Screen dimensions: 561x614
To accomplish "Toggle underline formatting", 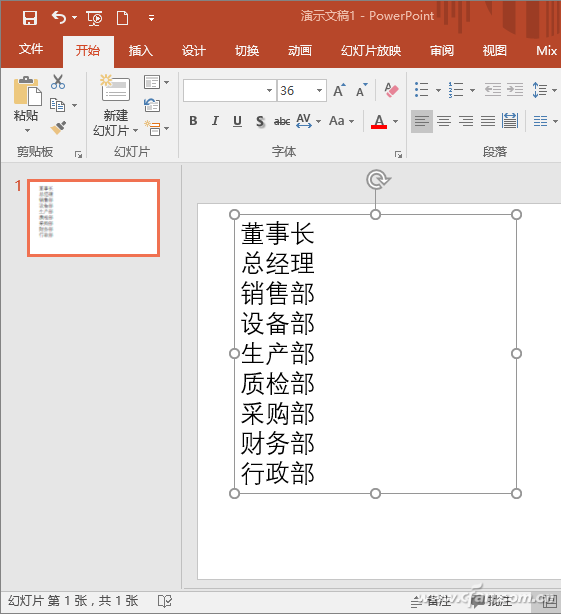I will click(237, 121).
